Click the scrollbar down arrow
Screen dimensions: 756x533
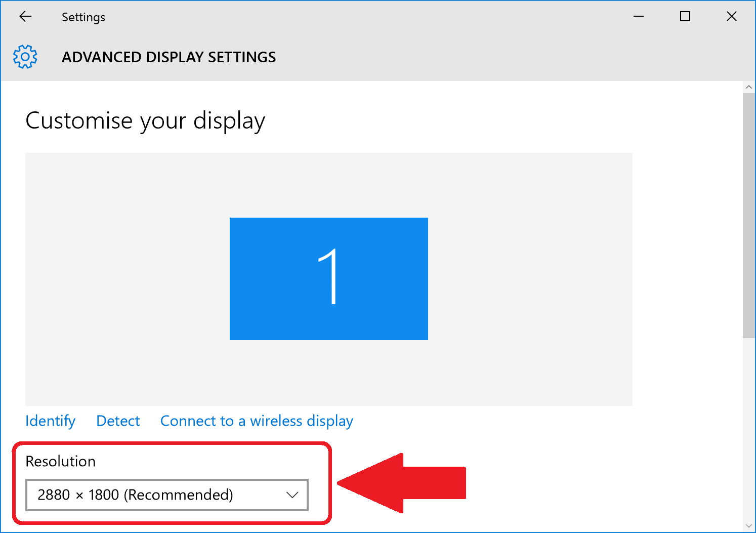(749, 526)
